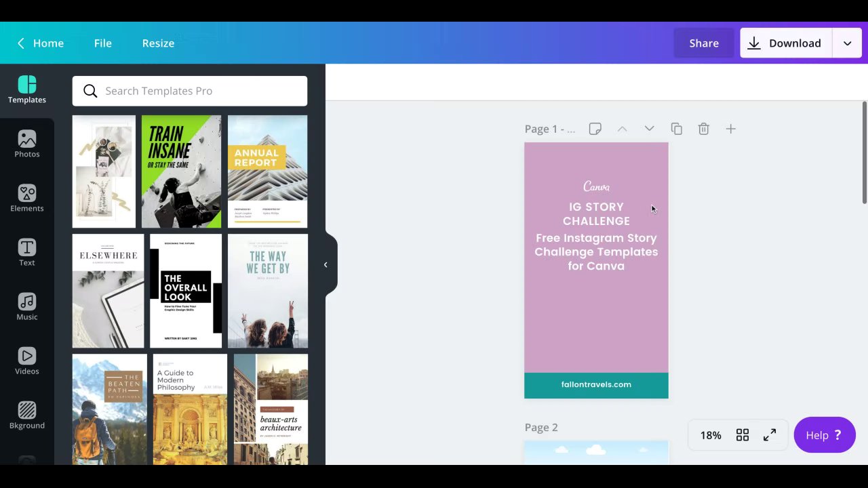Open the Text sidebar panel
868x488 pixels.
[x=27, y=253]
